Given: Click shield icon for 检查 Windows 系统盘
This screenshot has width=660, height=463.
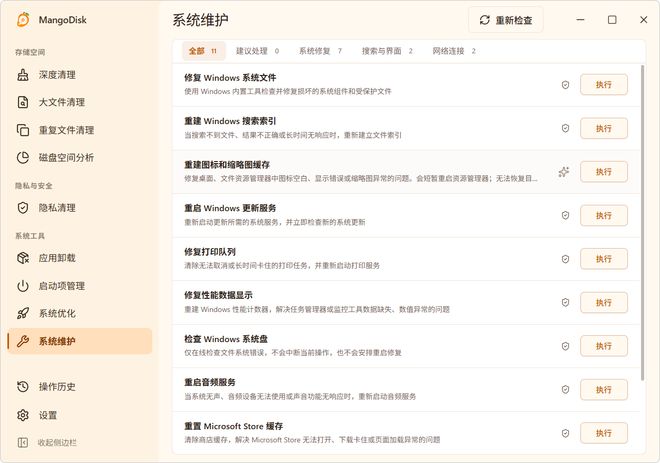Looking at the screenshot, I should click(x=565, y=346).
